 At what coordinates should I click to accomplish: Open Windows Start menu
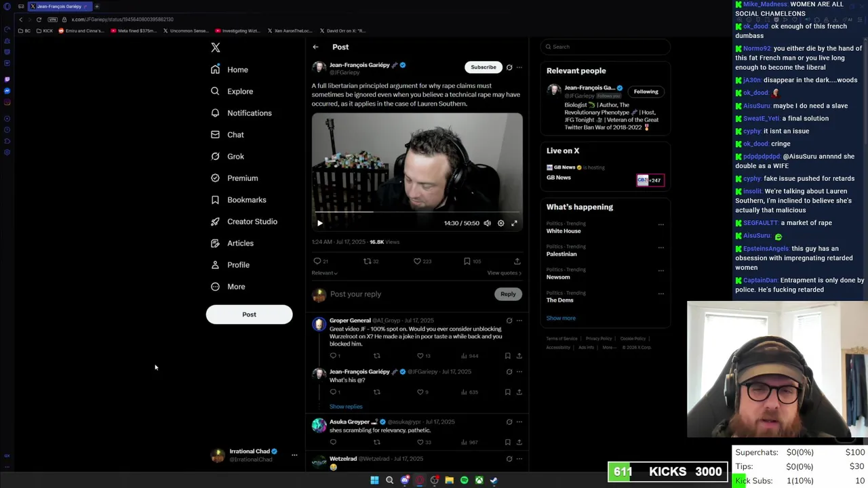374,480
